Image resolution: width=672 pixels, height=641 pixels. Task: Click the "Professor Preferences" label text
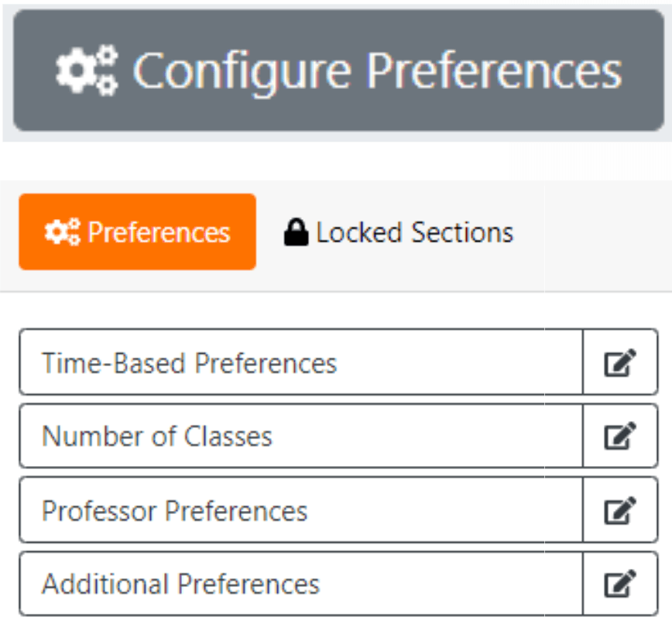[174, 510]
